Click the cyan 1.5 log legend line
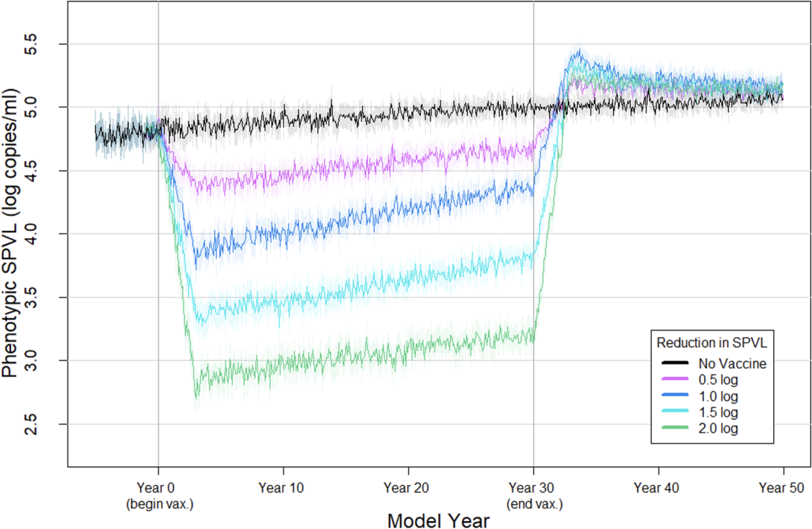 click(x=675, y=411)
